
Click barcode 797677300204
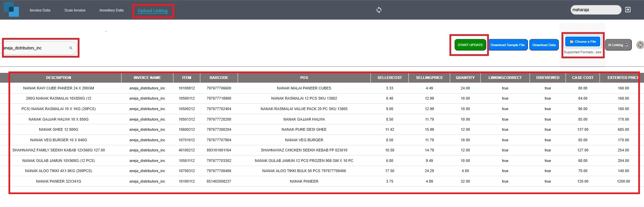point(219,129)
